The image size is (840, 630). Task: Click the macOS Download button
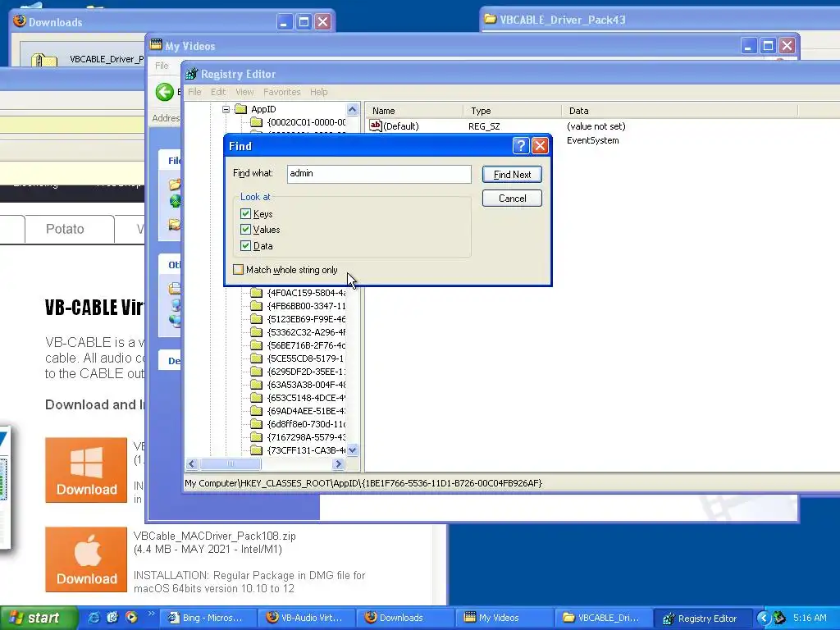86,559
